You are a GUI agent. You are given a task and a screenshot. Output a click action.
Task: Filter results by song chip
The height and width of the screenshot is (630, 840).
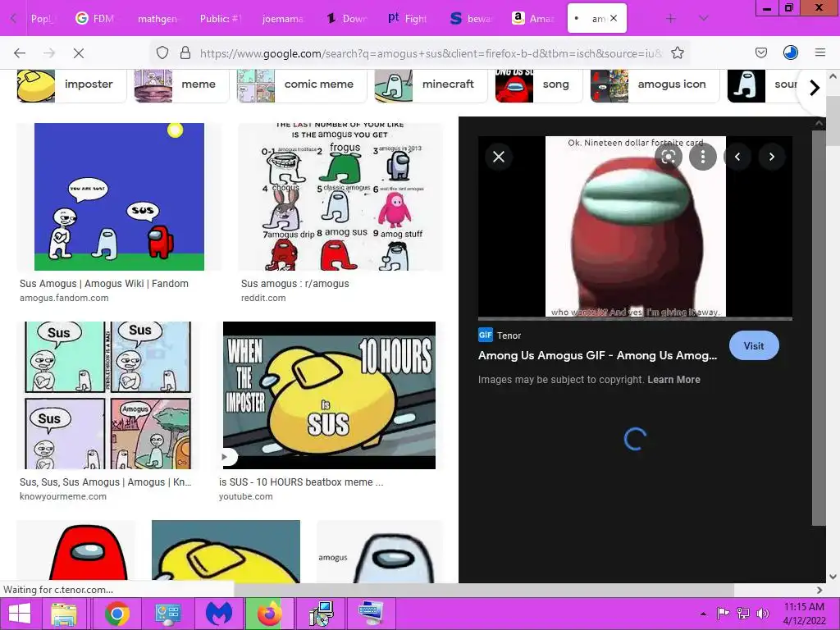[538, 84]
